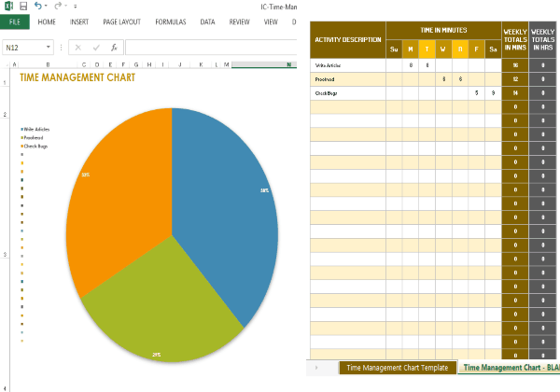Open Insert Function with the fx icon
This screenshot has width=560, height=392.
(x=114, y=48)
